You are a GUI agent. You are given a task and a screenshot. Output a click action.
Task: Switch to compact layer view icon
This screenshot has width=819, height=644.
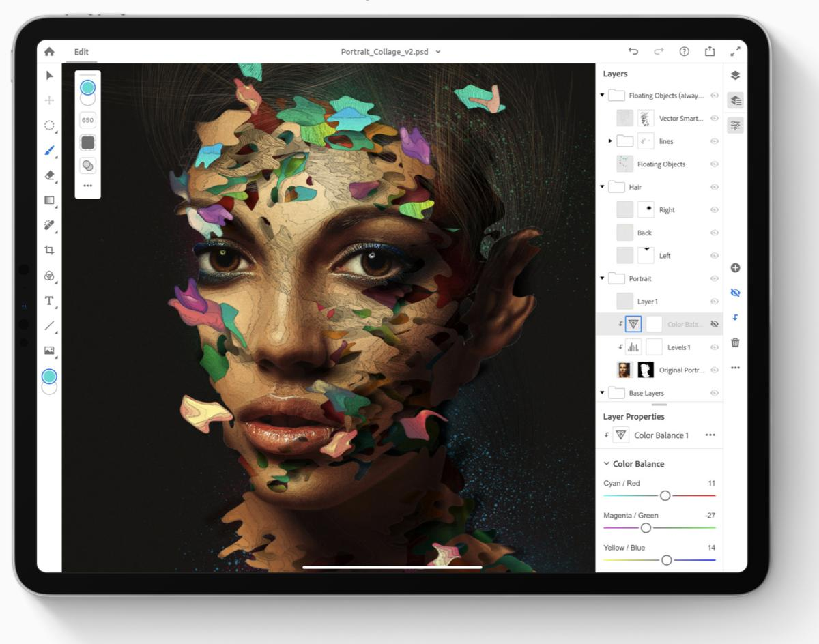click(735, 75)
